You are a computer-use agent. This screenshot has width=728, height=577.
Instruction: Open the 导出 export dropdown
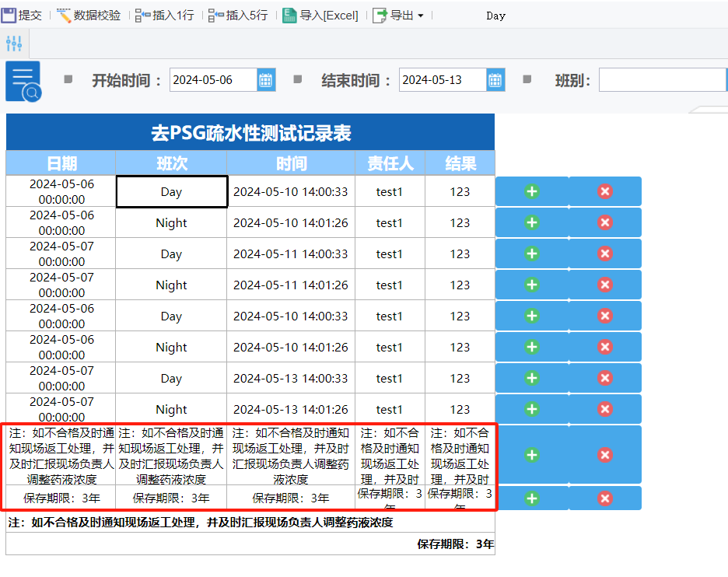click(x=398, y=16)
